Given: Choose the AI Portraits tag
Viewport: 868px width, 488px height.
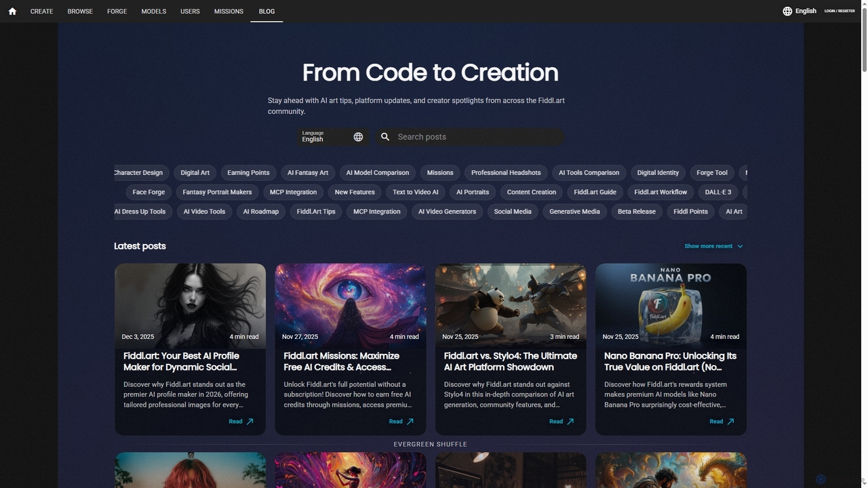Looking at the screenshot, I should [473, 192].
